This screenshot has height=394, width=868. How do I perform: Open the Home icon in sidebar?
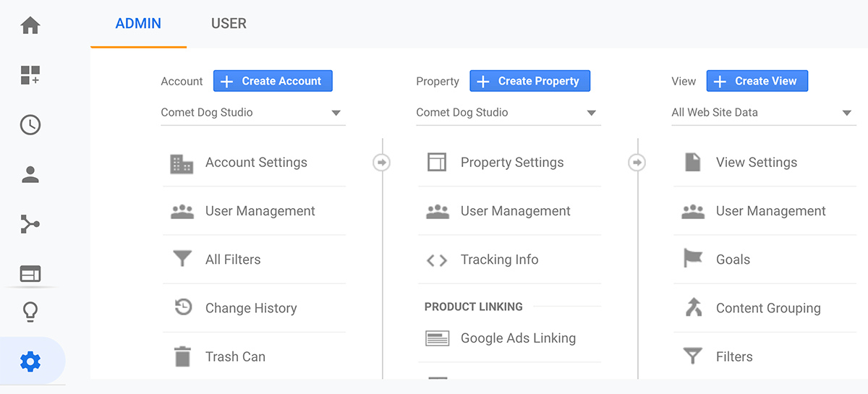[30, 26]
